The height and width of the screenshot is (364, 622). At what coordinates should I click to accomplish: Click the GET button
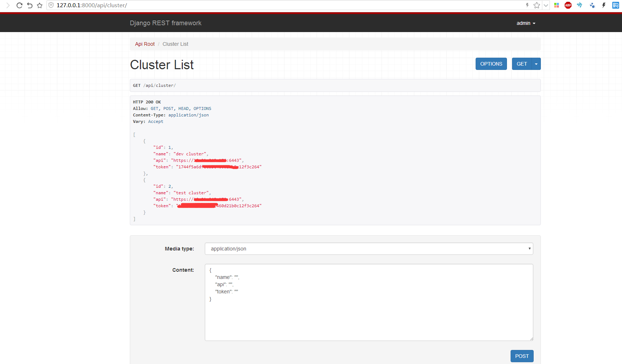(522, 64)
